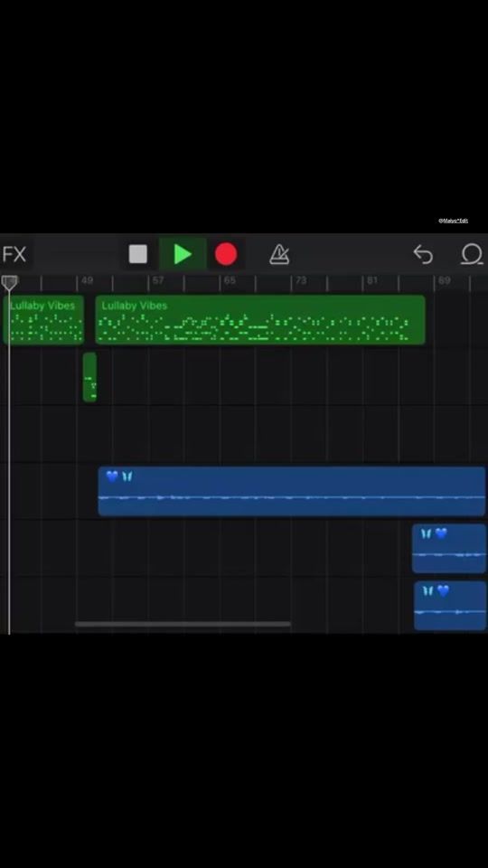Click the horizontal timeline scrollbar
488x868 pixels.
coord(183,624)
